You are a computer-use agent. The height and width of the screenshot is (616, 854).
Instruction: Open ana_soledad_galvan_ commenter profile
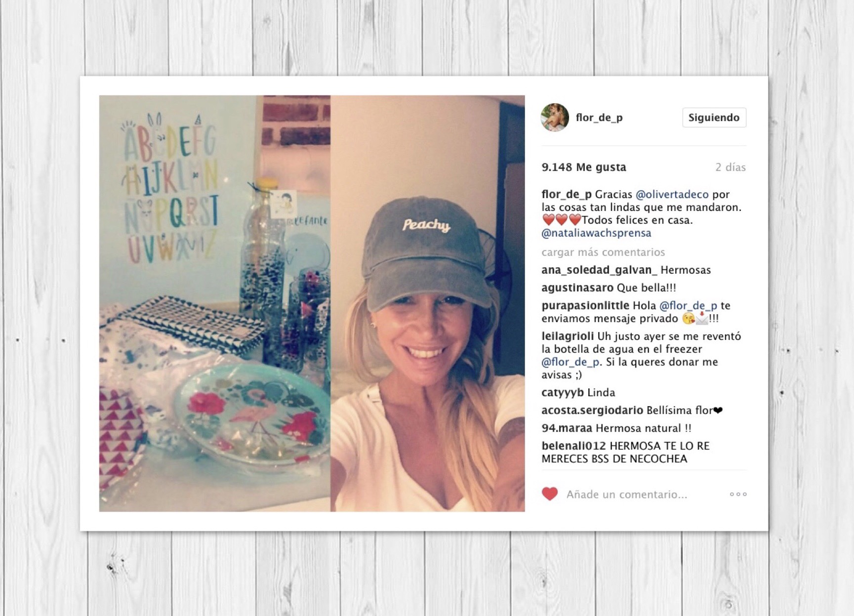600,270
